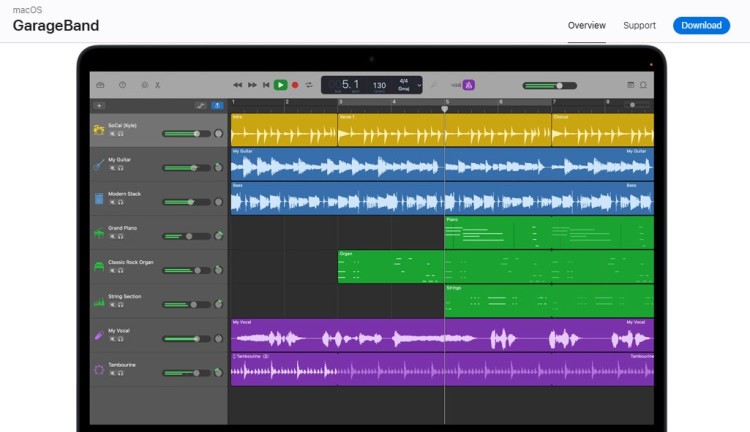Viewport: 750px width, 432px height.
Task: Click the Fast Forward button
Action: [252, 85]
